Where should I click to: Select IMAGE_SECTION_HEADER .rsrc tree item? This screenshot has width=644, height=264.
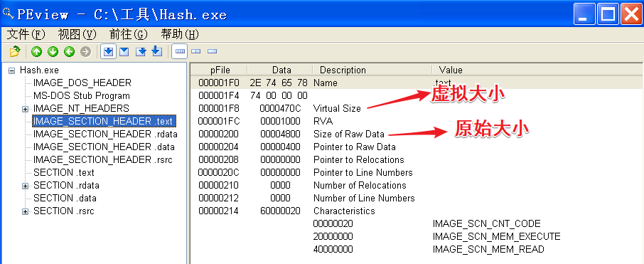pos(102,159)
